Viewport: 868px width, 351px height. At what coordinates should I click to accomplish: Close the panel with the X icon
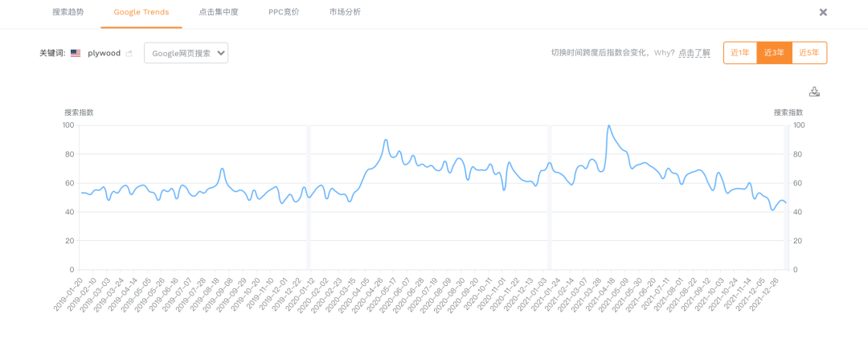coord(823,12)
